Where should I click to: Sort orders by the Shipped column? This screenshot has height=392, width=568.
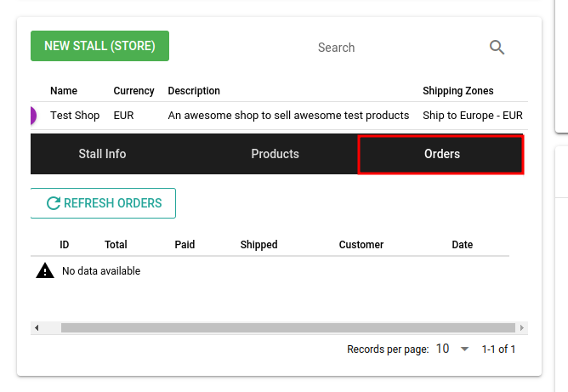[x=258, y=245]
